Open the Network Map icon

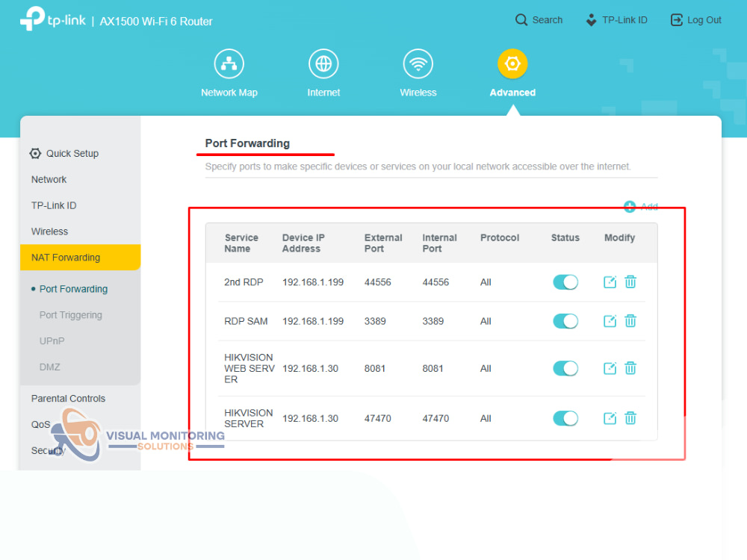coord(229,63)
